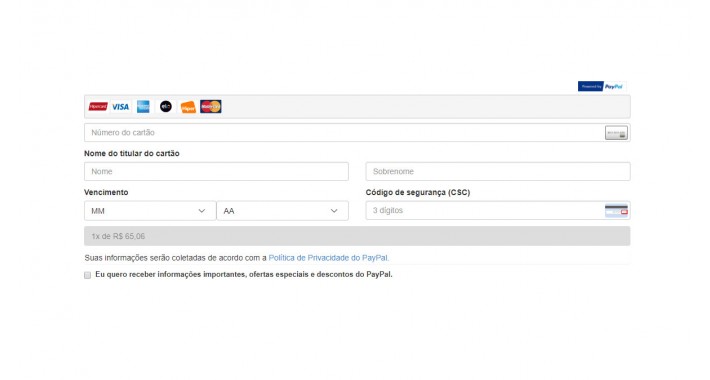Open the AA expiry year dropdown
The image size is (710, 380).
tap(283, 211)
